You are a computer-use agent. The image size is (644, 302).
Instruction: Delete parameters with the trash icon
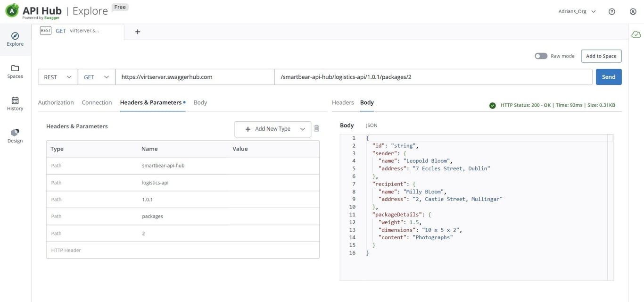coord(316,128)
